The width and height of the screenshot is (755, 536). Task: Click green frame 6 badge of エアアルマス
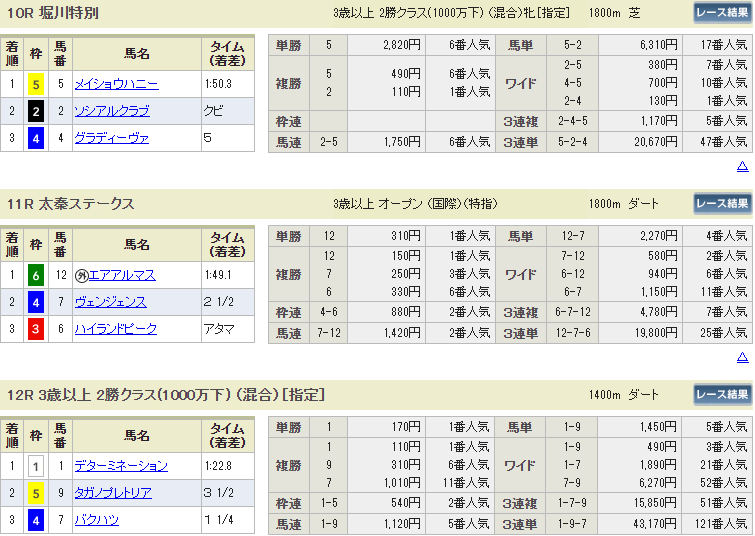coord(36,276)
